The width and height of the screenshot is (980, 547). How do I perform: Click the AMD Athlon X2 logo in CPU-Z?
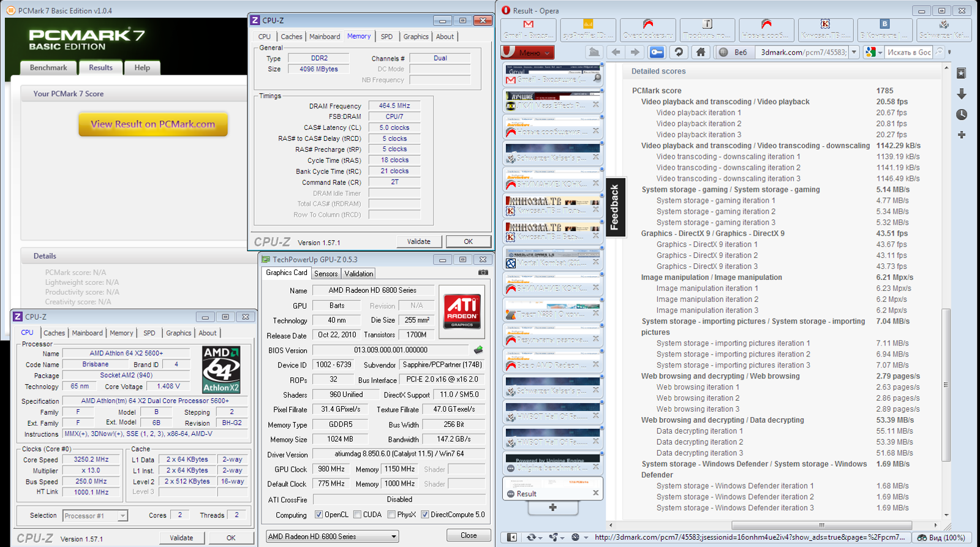[x=221, y=369]
